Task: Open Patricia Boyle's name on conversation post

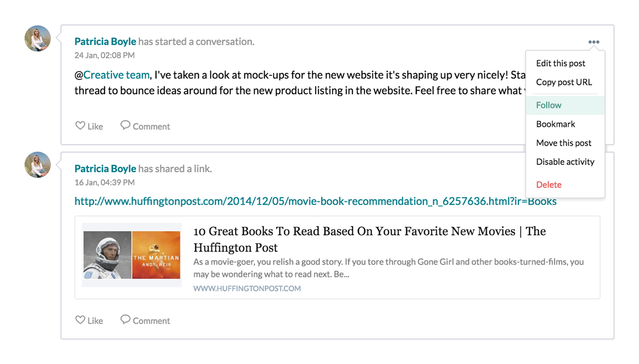Action: click(x=105, y=42)
